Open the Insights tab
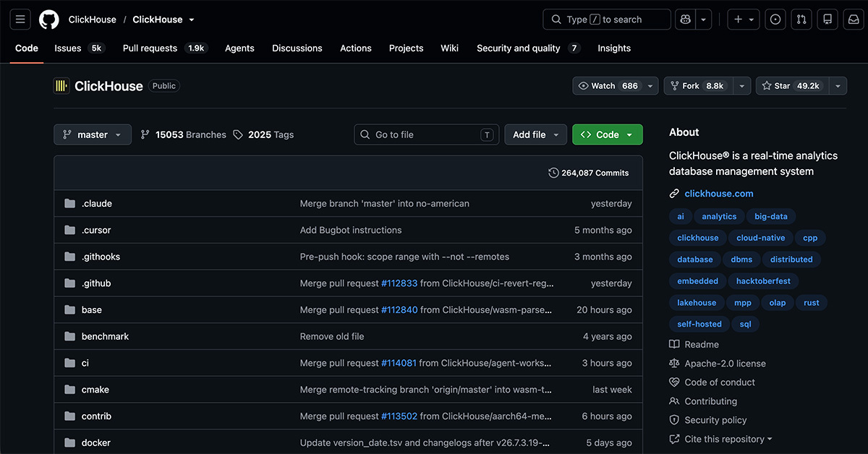This screenshot has height=454, width=868. click(614, 48)
